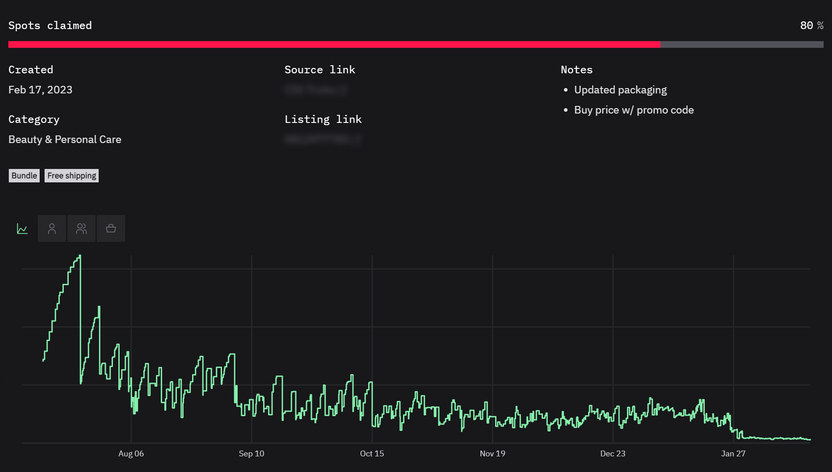Click the Free shipping tag
The height and width of the screenshot is (472, 832).
pyautogui.click(x=72, y=176)
